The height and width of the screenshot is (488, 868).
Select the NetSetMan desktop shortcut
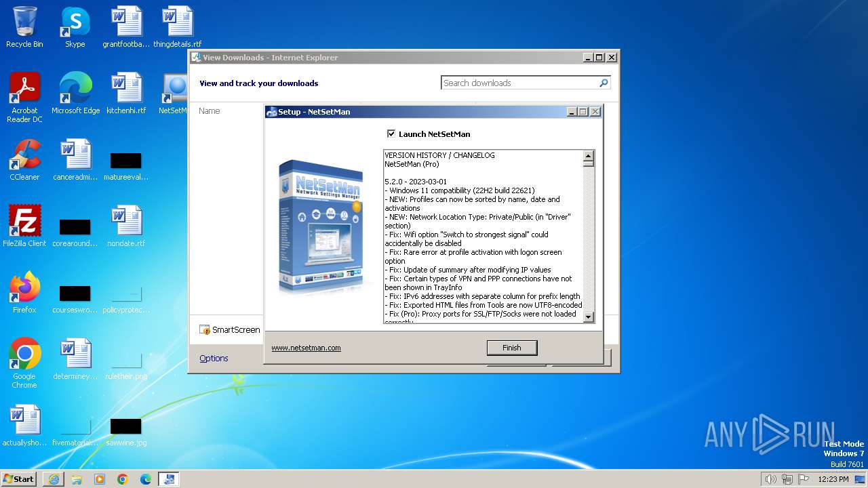[174, 94]
